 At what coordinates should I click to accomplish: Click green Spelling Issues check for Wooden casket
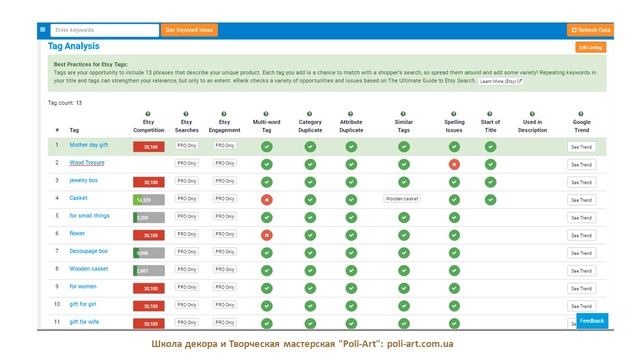(x=454, y=270)
